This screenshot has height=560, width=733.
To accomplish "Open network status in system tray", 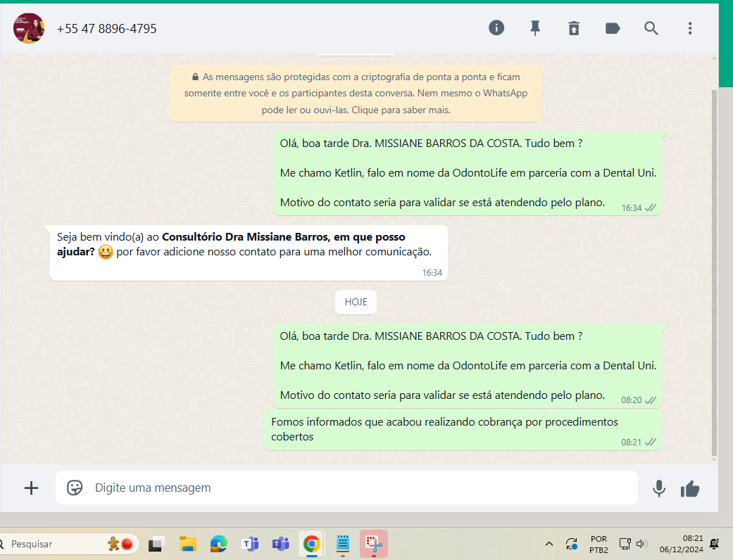I will [x=625, y=544].
